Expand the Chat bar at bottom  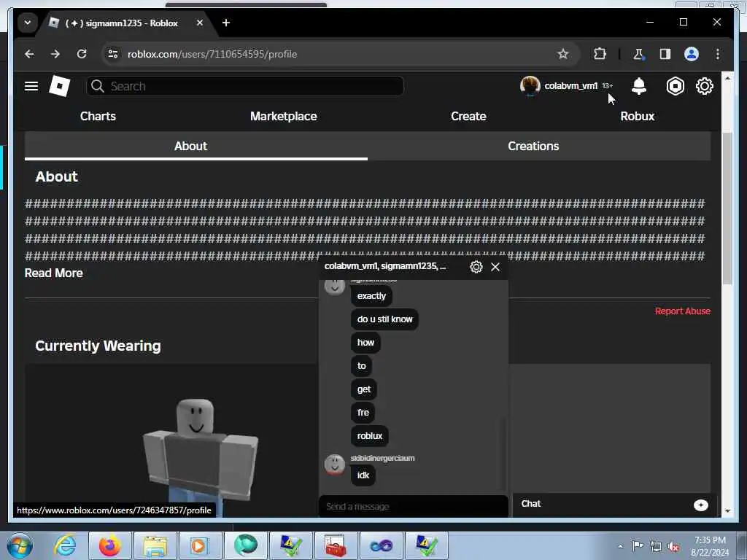(604, 504)
